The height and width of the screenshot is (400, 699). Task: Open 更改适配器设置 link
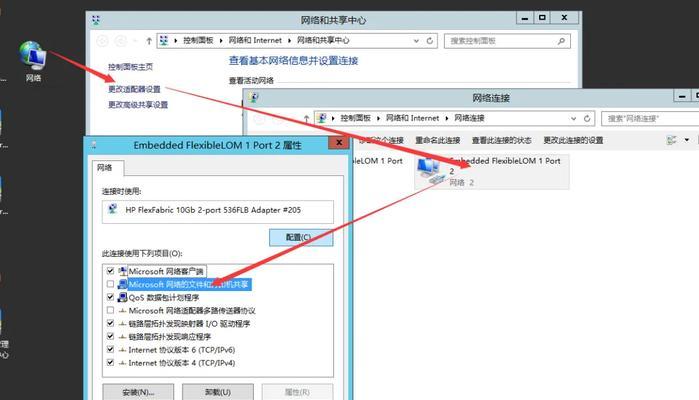coord(134,89)
